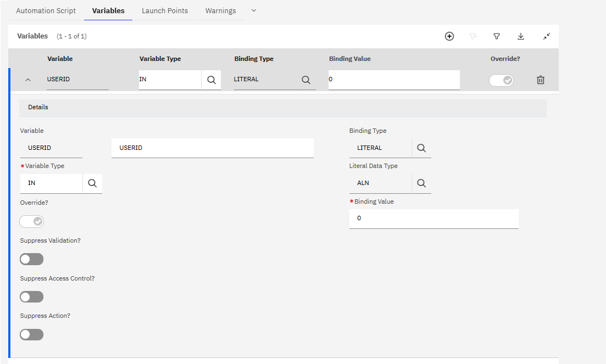Open Literal Data Type lookup

[x=421, y=183]
